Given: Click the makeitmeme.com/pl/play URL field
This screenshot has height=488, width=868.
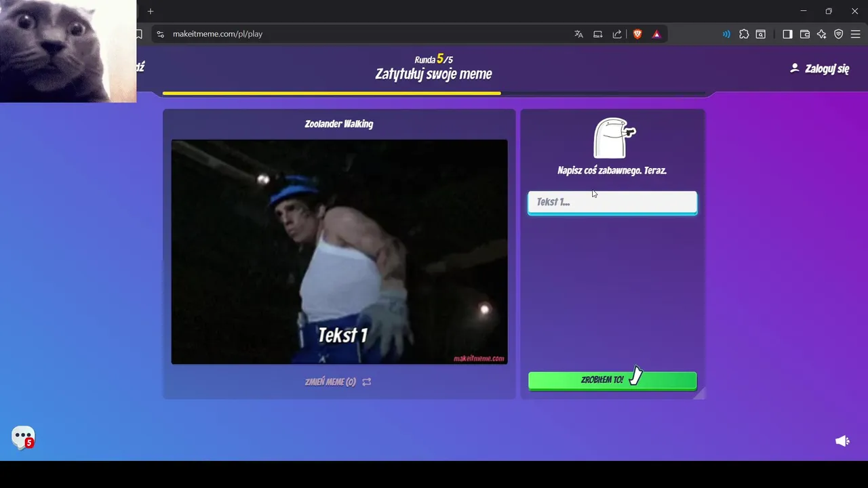Looking at the screenshot, I should pyautogui.click(x=218, y=34).
